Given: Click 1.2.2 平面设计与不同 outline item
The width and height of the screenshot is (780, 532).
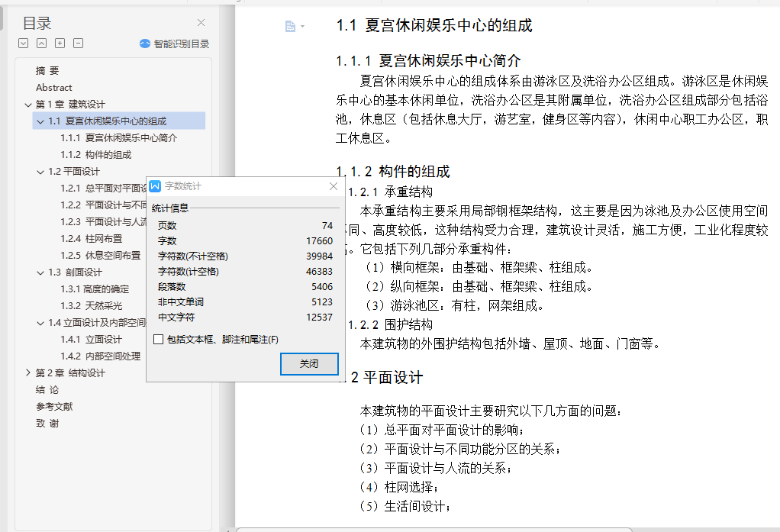Looking at the screenshot, I should coord(104,205).
